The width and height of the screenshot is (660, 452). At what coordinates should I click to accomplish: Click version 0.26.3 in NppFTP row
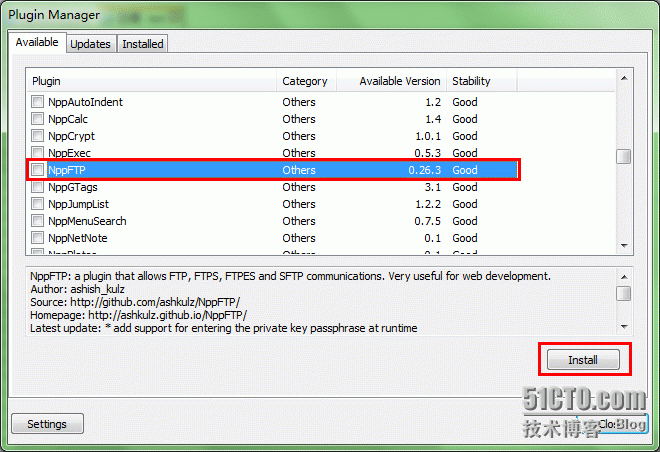(425, 170)
